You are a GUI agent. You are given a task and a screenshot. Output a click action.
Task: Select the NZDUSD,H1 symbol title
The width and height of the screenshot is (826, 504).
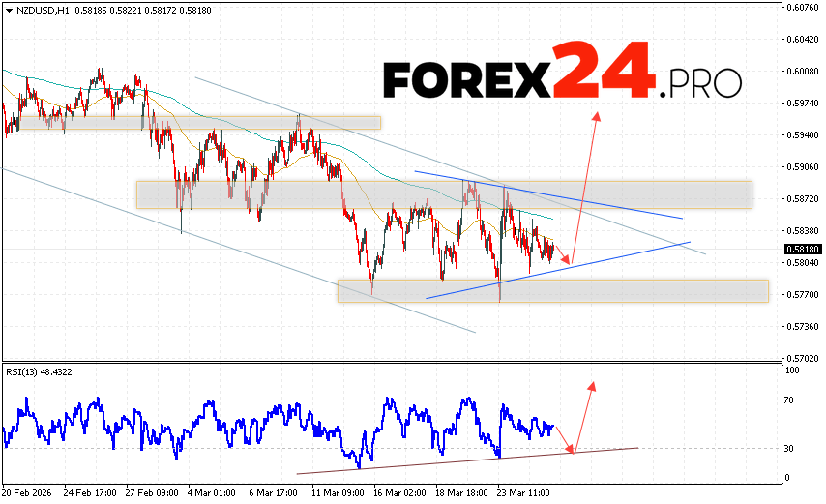click(35, 9)
